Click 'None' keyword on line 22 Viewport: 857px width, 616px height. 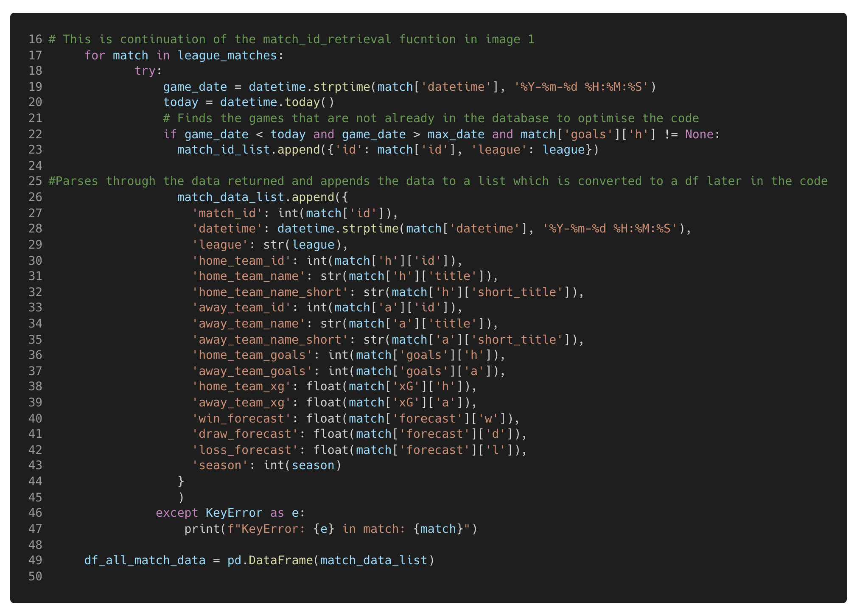coord(699,134)
